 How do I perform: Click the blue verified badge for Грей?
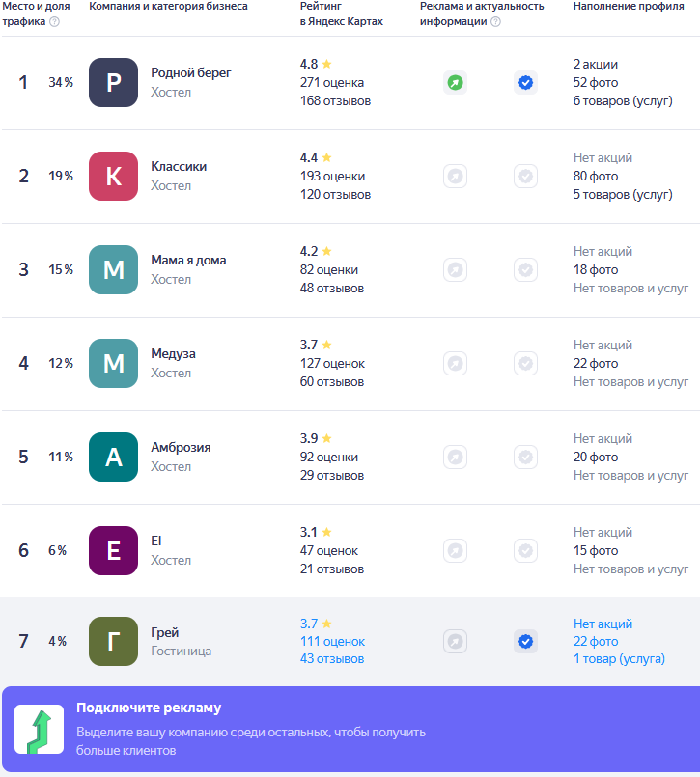(525, 641)
